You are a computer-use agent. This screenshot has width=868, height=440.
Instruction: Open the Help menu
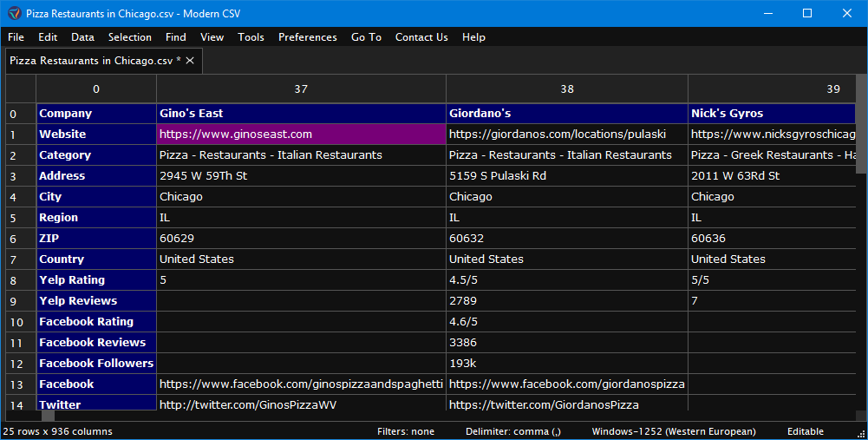tap(473, 37)
